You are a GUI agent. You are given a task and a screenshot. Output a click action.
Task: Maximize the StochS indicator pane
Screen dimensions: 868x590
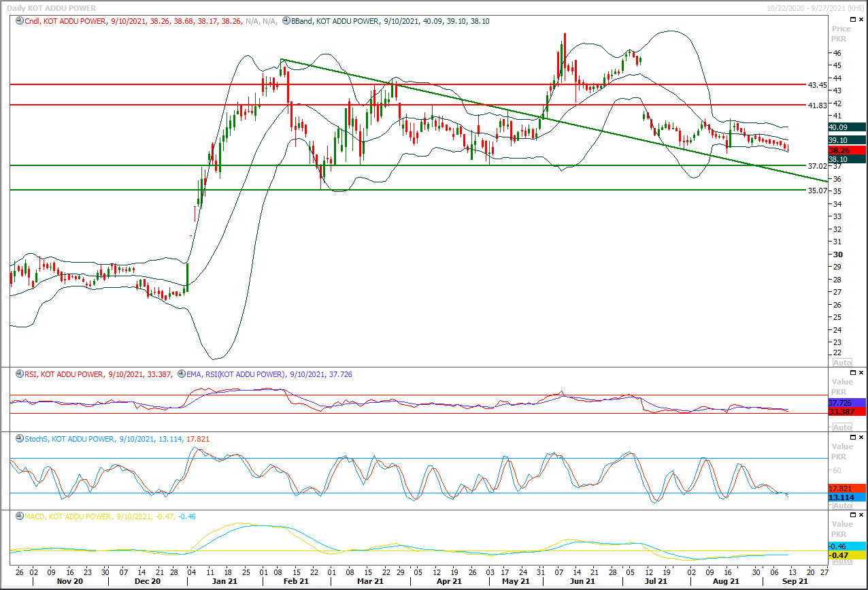853,438
